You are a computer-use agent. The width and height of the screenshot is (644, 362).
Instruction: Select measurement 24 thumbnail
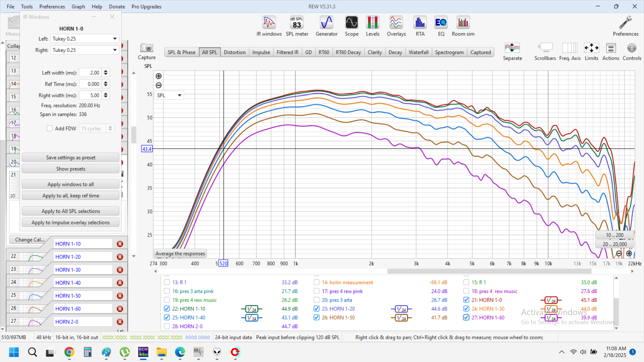pos(29,283)
